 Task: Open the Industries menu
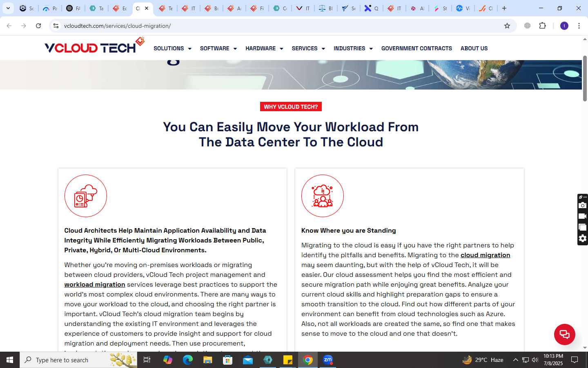pos(353,48)
